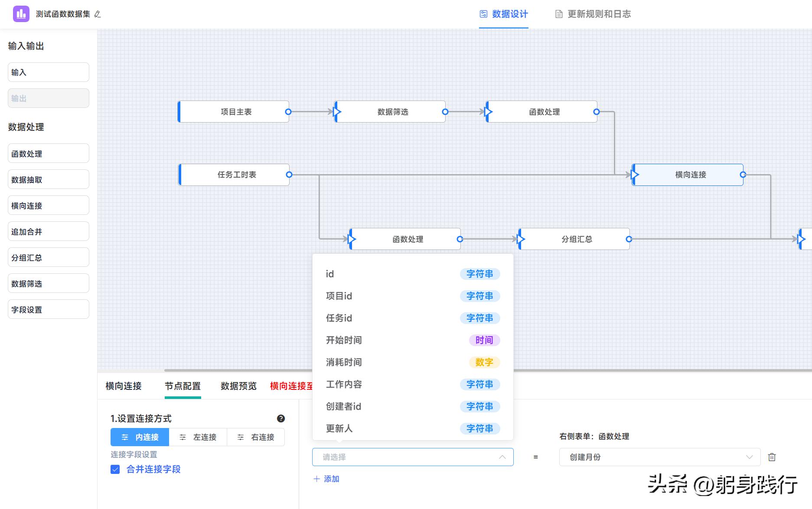This screenshot has height=509, width=812.
Task: Select upper 函数处理 node on canvas
Action: click(x=541, y=112)
